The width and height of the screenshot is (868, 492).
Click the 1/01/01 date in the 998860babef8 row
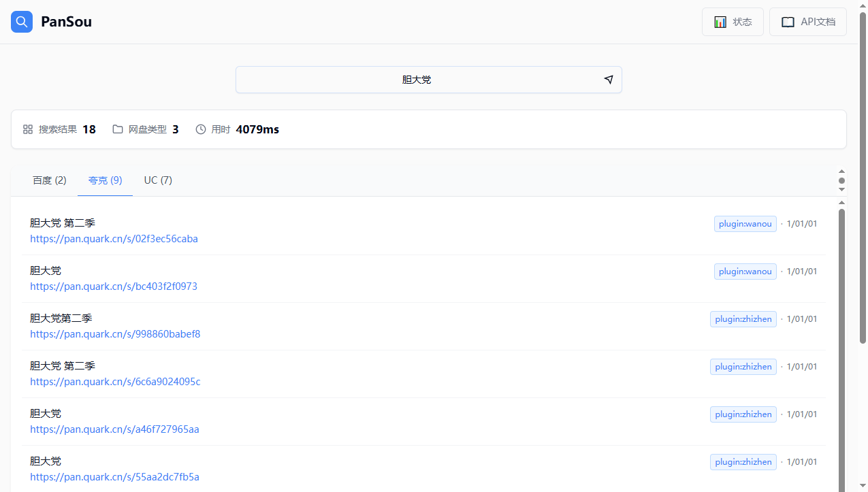(x=802, y=319)
